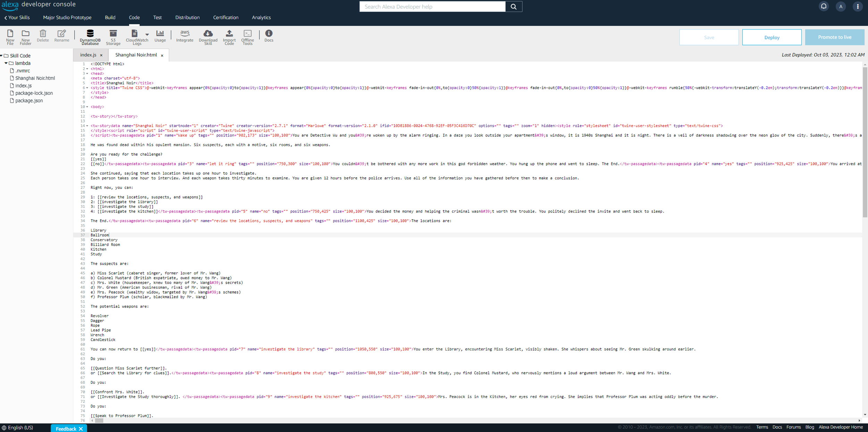Viewport: 868px width, 432px height.
Task: Open the Terms footer link
Action: point(762,427)
